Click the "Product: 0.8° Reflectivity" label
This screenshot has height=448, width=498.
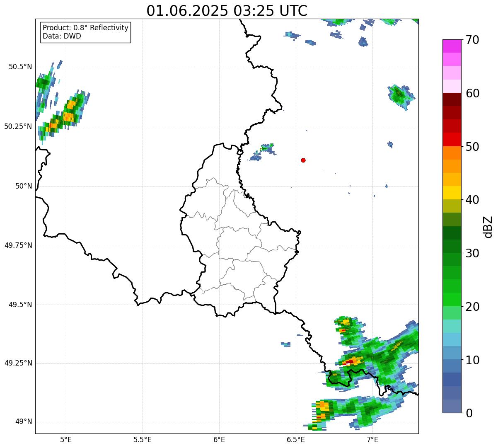[x=86, y=28]
